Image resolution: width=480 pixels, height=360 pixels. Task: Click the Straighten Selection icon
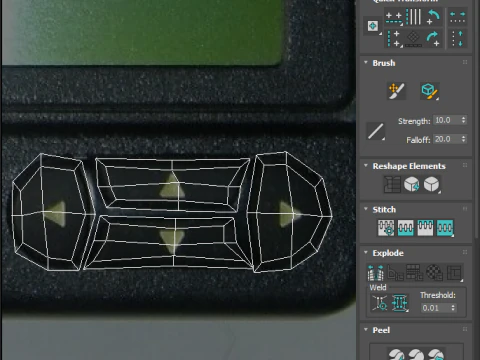(x=392, y=184)
